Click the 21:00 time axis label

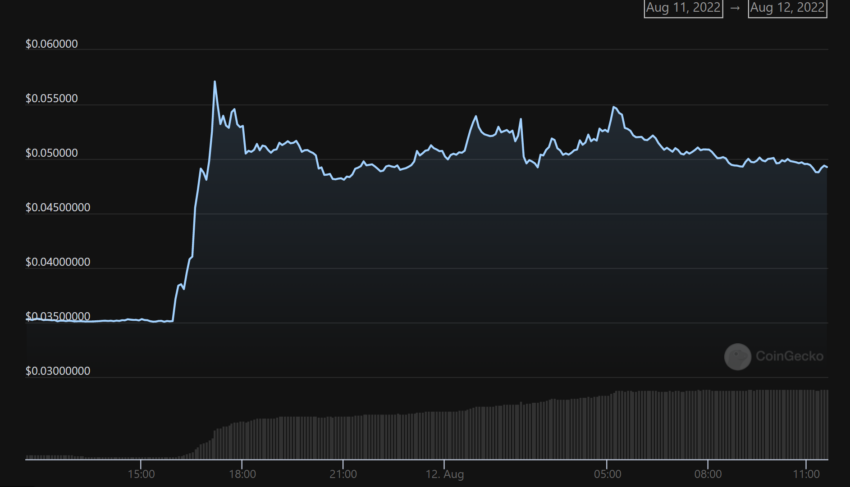(343, 475)
